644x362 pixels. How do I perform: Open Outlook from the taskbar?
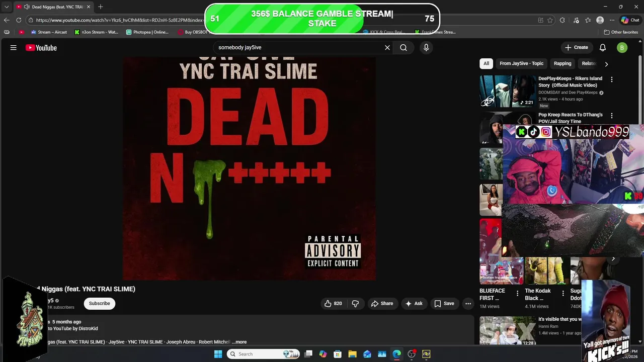coord(367,354)
